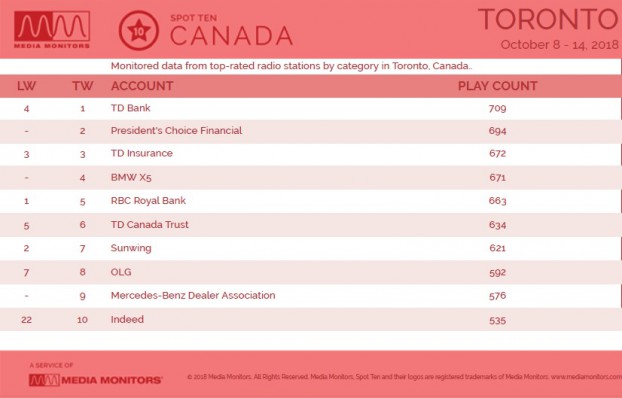Click the Indeed account name

pos(127,319)
